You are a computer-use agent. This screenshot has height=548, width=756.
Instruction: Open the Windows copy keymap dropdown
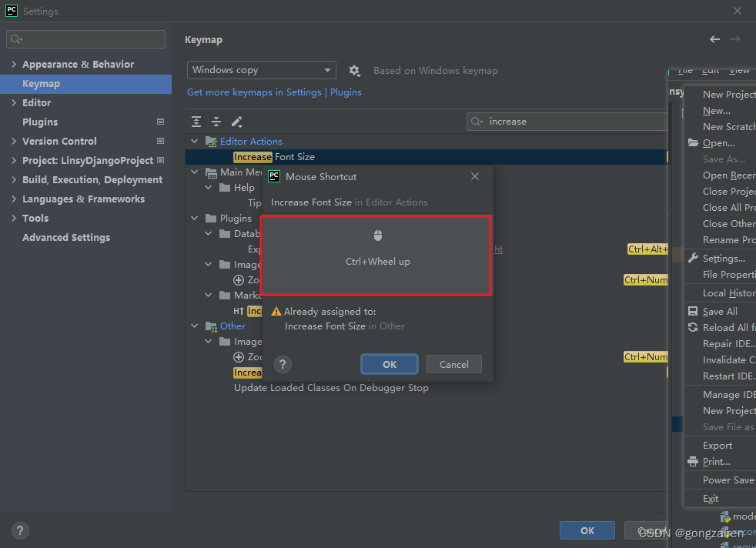pos(261,69)
